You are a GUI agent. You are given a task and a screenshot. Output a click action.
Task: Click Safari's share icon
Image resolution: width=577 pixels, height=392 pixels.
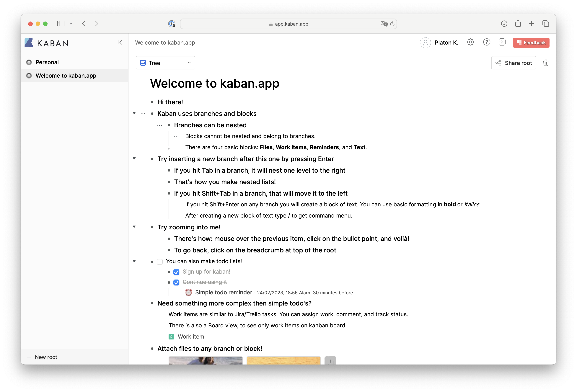coord(518,23)
